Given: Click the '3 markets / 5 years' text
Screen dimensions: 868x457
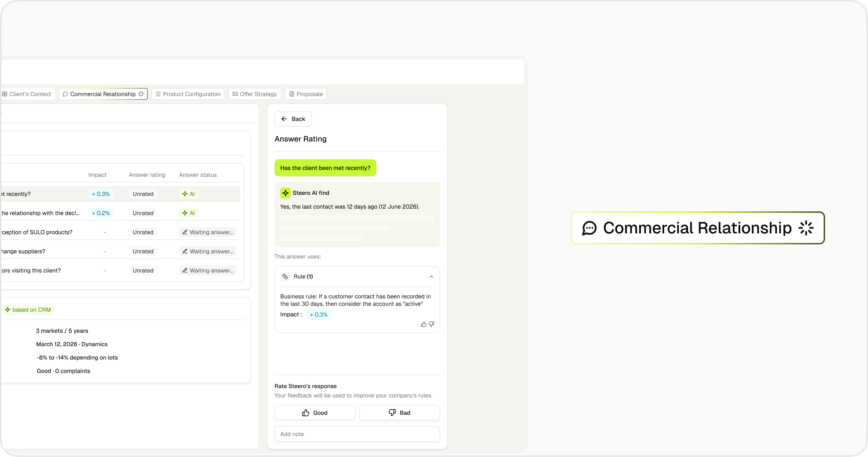Looking at the screenshot, I should pyautogui.click(x=62, y=331).
